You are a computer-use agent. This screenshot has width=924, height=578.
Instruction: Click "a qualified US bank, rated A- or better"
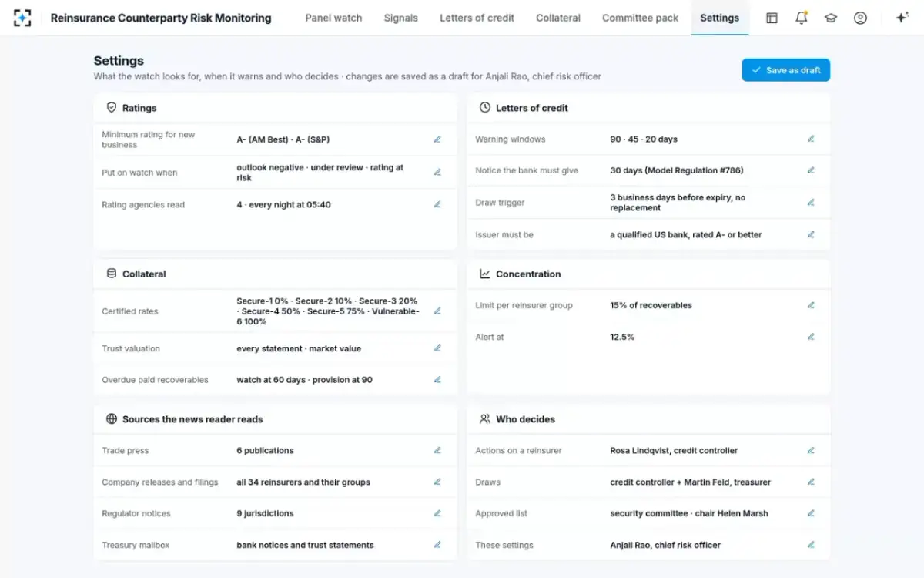click(685, 235)
